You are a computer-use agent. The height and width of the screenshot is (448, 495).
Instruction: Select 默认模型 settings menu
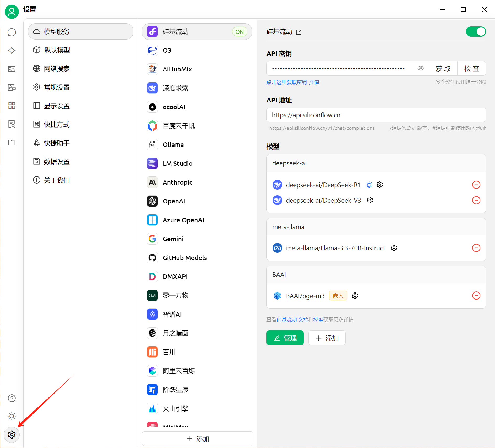(81, 50)
